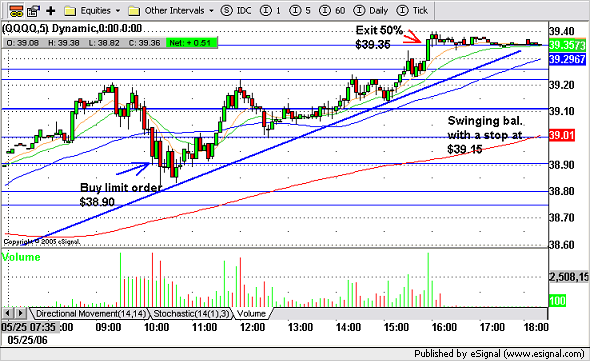This screenshot has width=590, height=361.
Task: Click the green Net +0.51 box
Action: click(x=192, y=43)
